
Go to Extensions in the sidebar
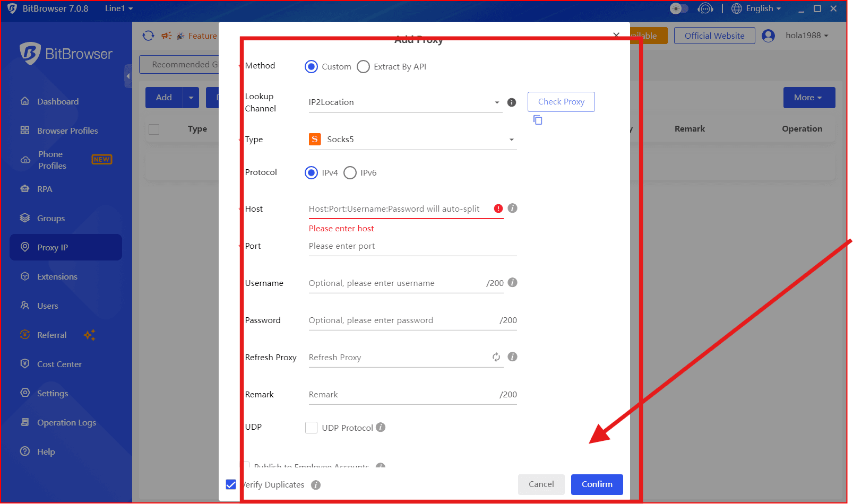pos(57,276)
